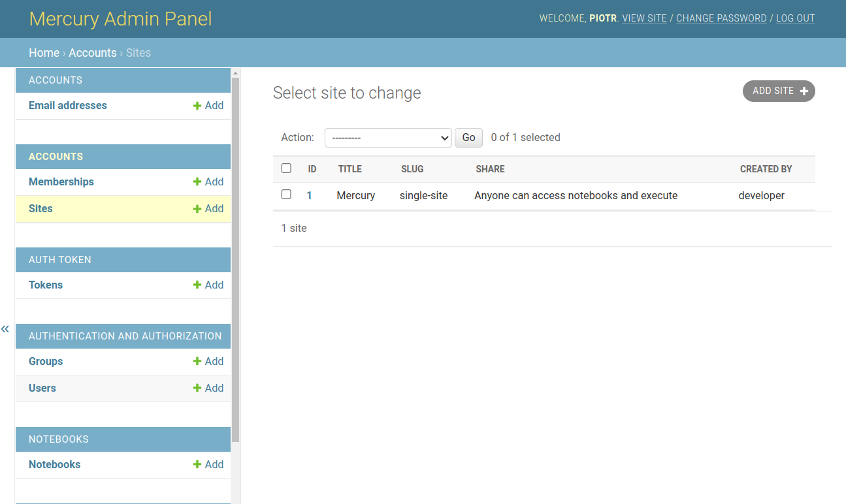846x504 pixels.
Task: Select all sites with the header checkbox
Action: (286, 168)
